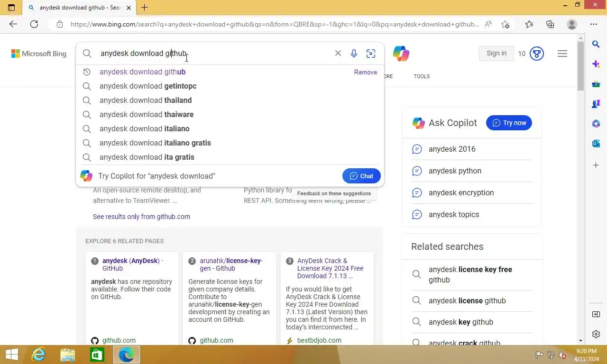Screen dimensions: 607x364
Task: Open sidebar settings gear
Action: pyautogui.click(x=596, y=334)
